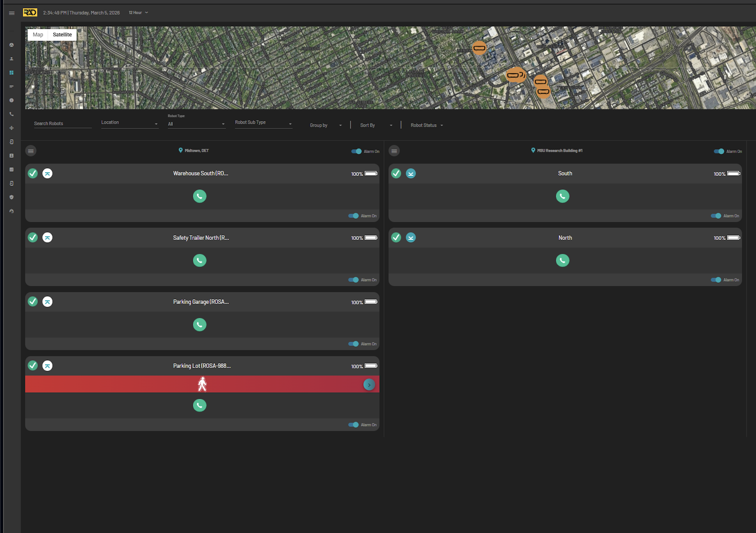The image size is (756, 533).
Task: Click Warehouse South battery indicator
Action: pos(364,174)
